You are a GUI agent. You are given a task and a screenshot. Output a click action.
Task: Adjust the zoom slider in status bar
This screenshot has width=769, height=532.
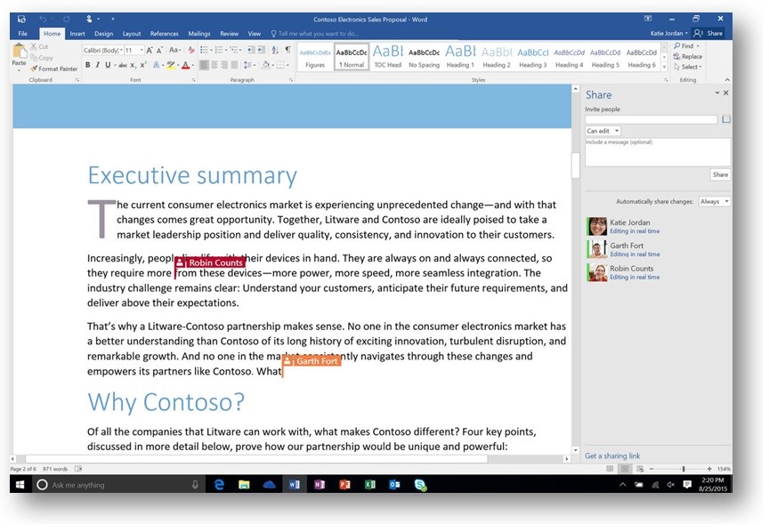(x=683, y=469)
